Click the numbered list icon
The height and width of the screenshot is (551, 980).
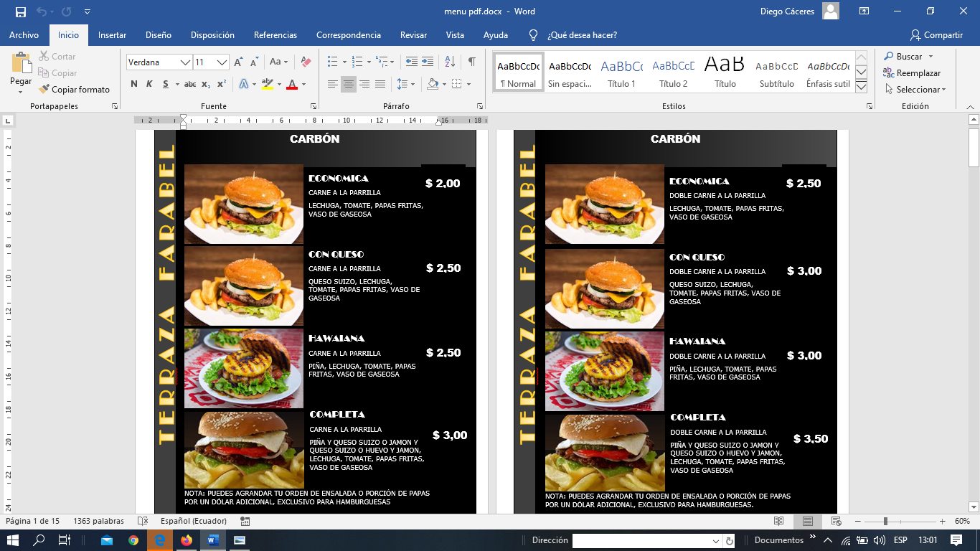point(357,62)
